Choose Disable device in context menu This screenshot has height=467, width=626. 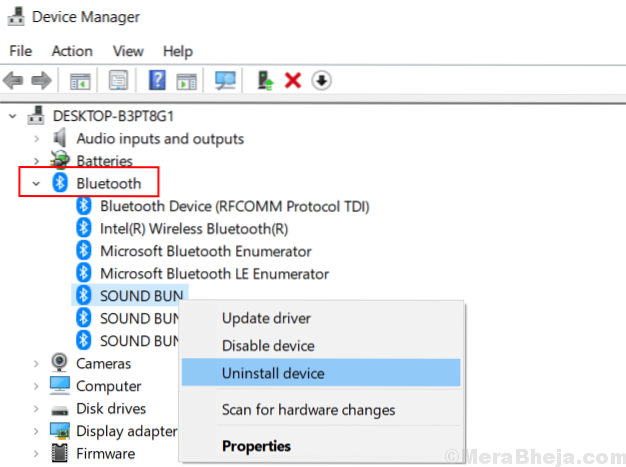click(x=268, y=346)
